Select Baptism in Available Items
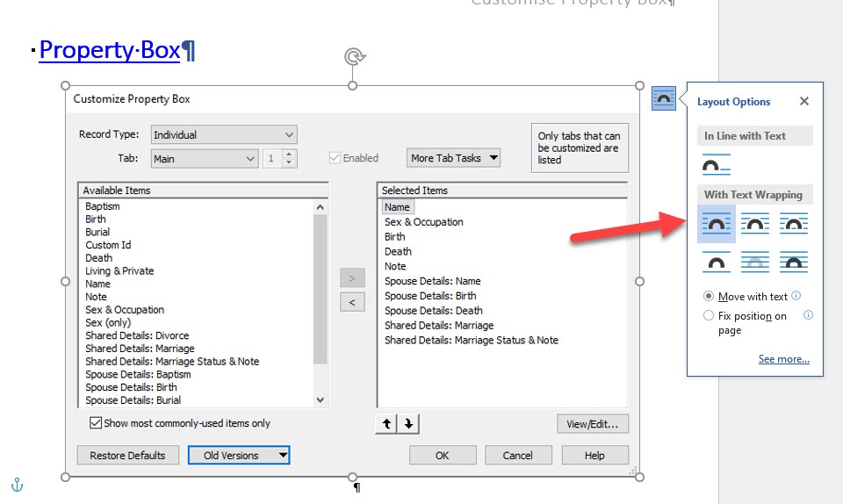This screenshot has height=504, width=843. pos(103,206)
